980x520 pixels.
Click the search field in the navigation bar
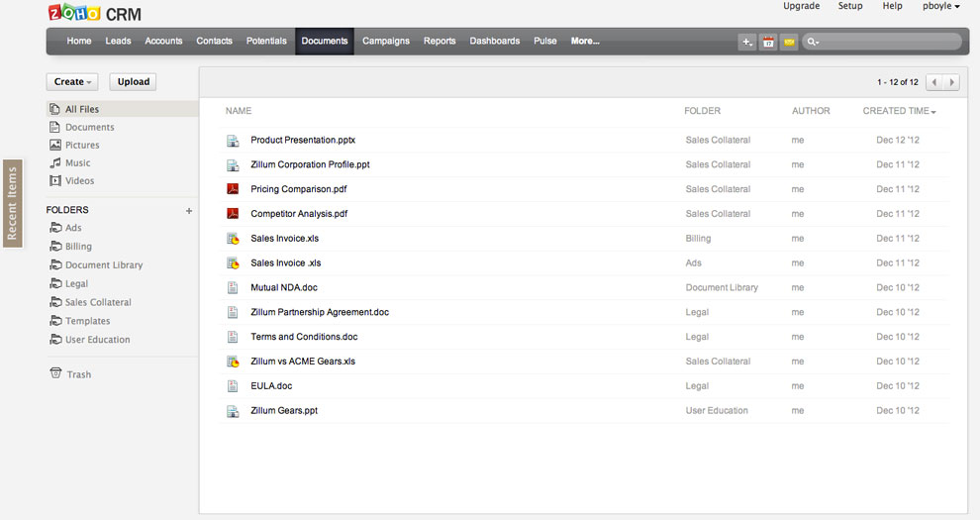tap(882, 42)
